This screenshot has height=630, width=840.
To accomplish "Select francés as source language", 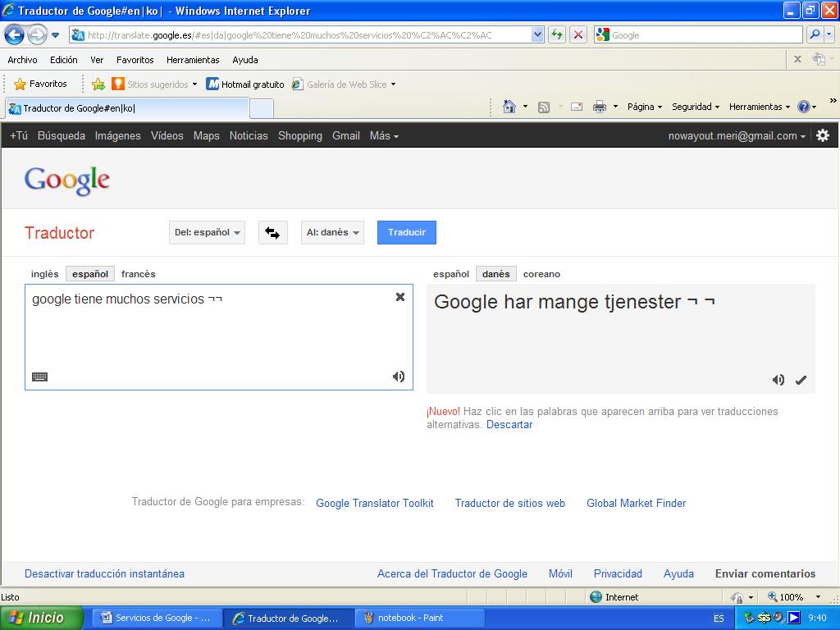I will pyautogui.click(x=138, y=274).
